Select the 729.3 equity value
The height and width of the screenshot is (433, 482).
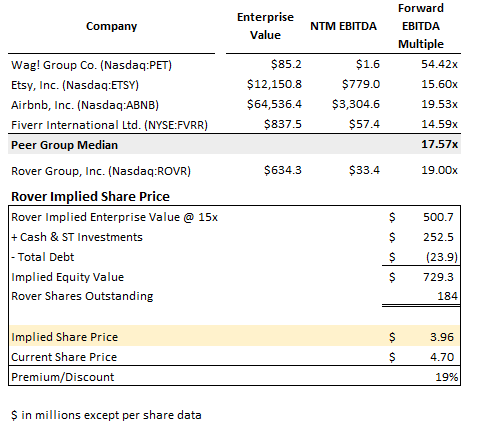[x=438, y=277]
